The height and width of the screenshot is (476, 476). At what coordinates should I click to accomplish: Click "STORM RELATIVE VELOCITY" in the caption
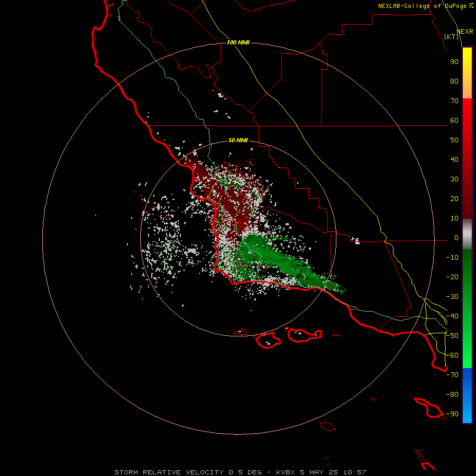(x=169, y=472)
